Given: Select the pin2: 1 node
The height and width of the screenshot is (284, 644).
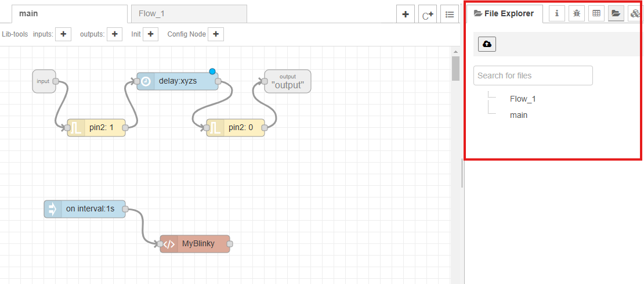Looking at the screenshot, I should click(96, 128).
